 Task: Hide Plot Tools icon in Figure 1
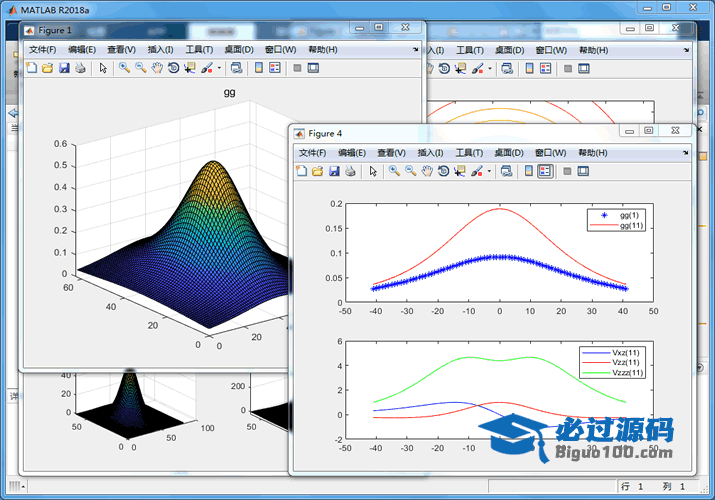coord(297,68)
